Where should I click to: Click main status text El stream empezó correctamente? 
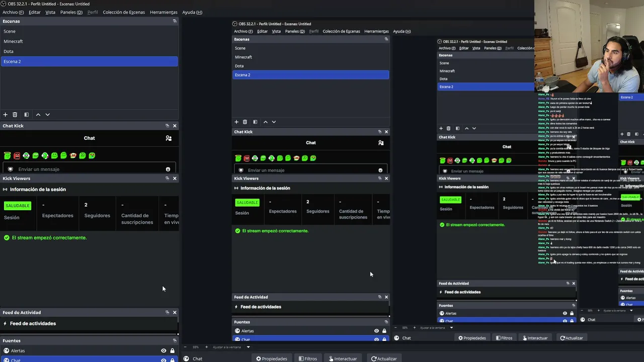tap(49, 238)
